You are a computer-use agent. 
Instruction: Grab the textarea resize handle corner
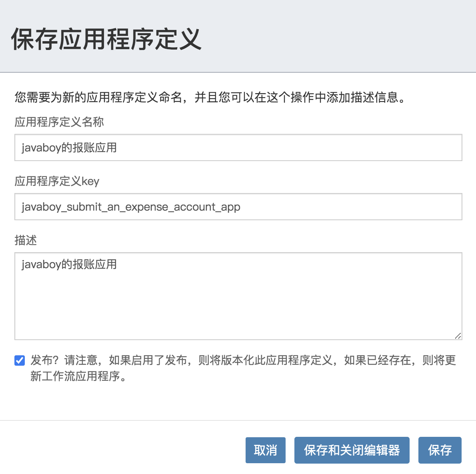[x=458, y=336]
